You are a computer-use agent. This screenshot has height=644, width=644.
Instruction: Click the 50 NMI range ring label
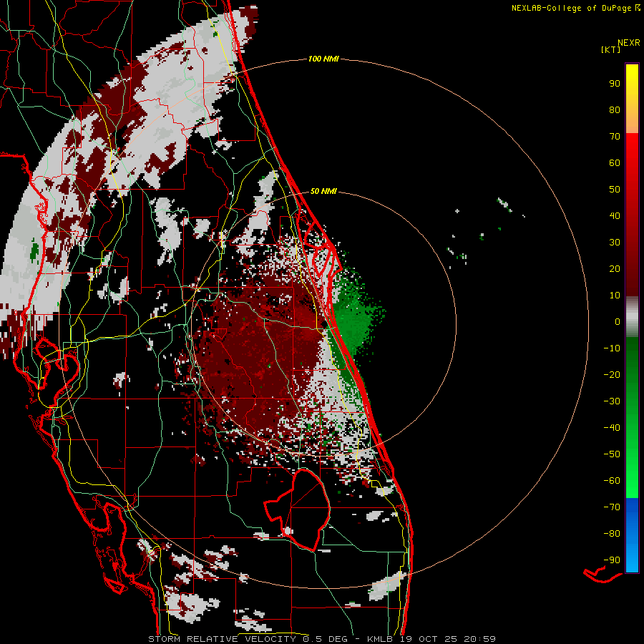pyautogui.click(x=323, y=191)
